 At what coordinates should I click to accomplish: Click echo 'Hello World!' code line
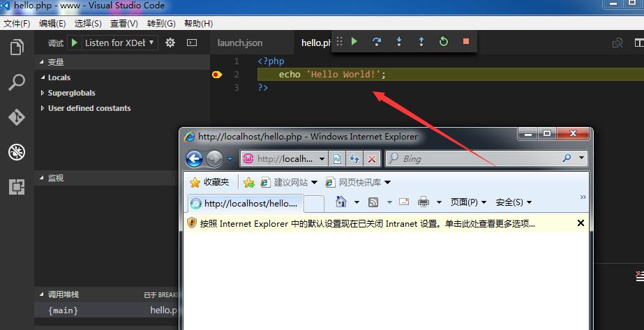coord(332,74)
